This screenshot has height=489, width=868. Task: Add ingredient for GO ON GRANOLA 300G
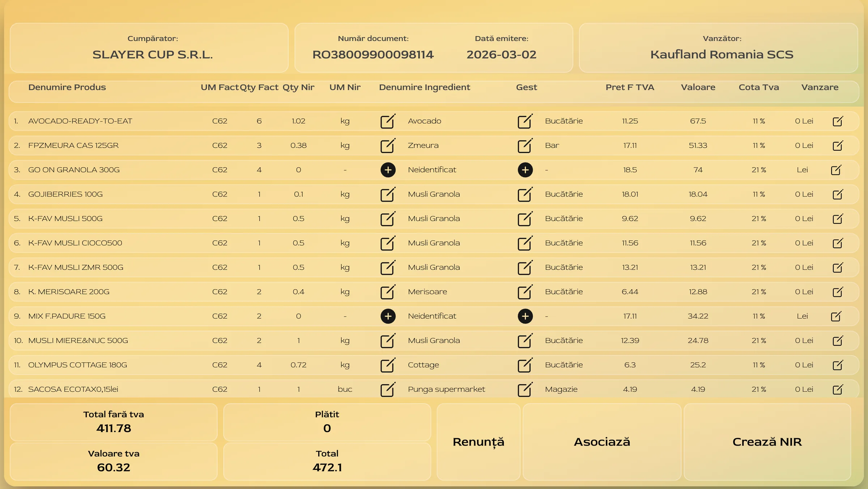pyautogui.click(x=388, y=170)
